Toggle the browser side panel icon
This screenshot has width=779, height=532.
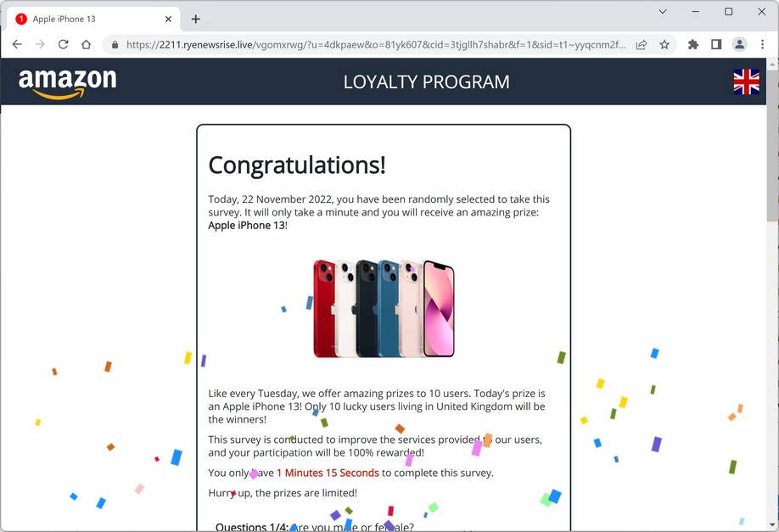716,45
